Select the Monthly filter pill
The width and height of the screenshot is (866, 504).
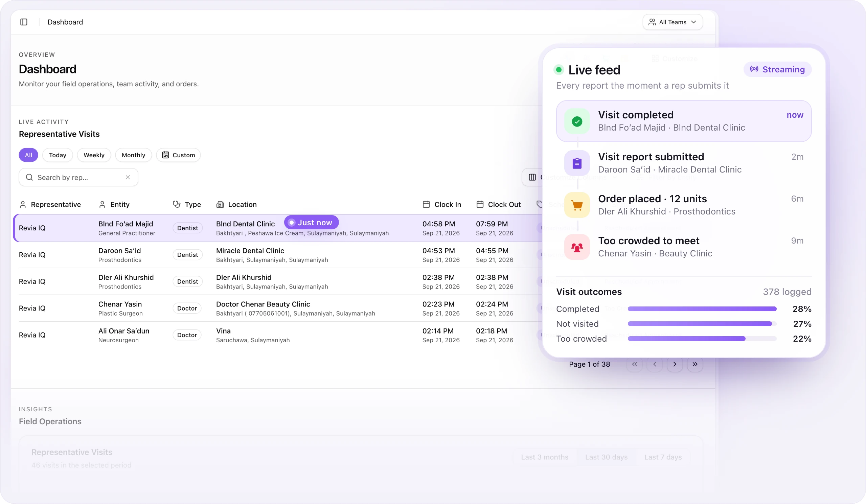pos(133,155)
